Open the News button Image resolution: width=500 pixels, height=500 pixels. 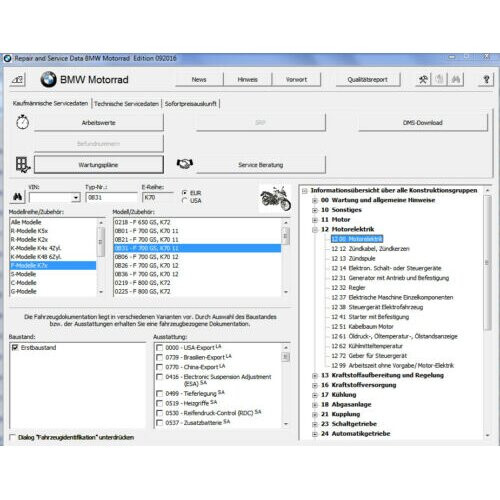tap(199, 79)
